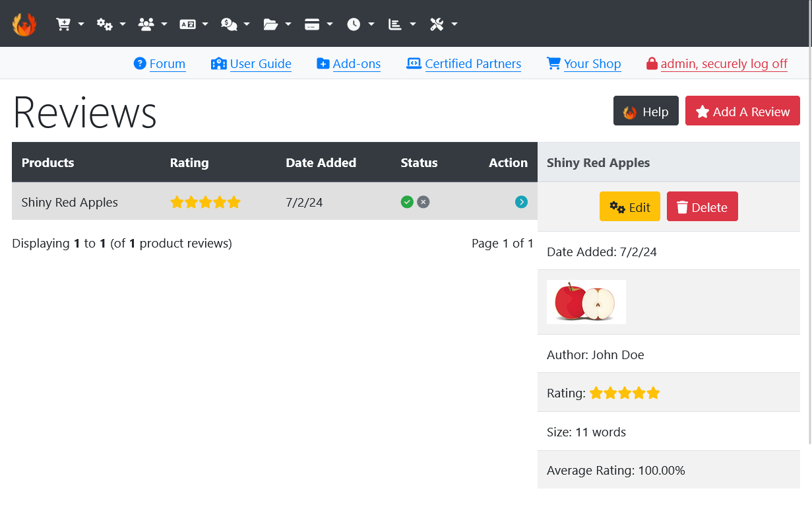Open the clock icon menu
The width and height of the screenshot is (812, 507).
[x=360, y=24]
